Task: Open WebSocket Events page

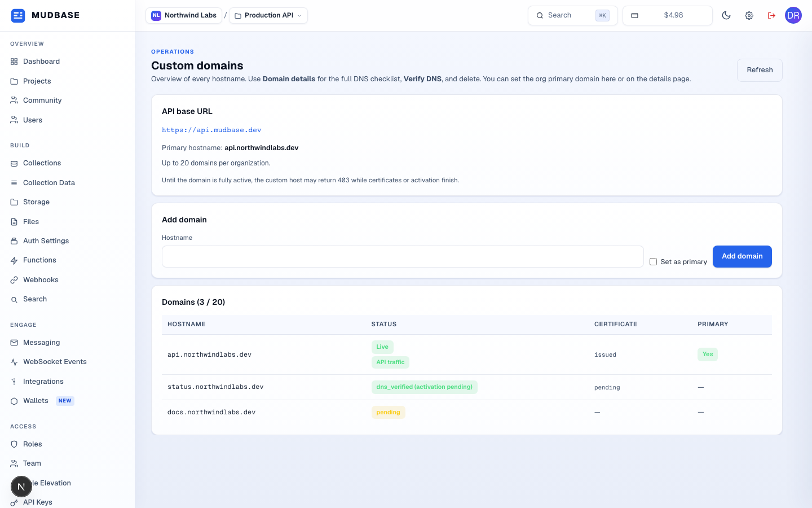Action: (68, 362)
